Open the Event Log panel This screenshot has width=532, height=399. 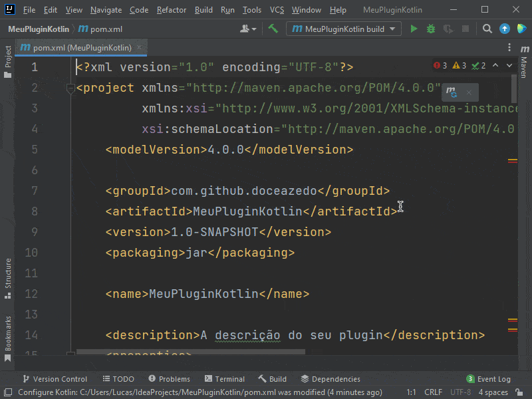pyautogui.click(x=489, y=379)
